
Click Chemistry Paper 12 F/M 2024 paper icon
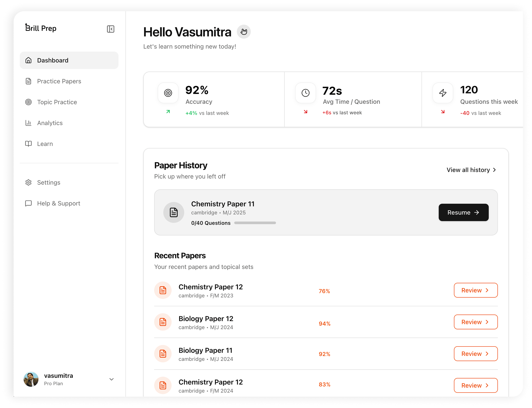pos(163,385)
